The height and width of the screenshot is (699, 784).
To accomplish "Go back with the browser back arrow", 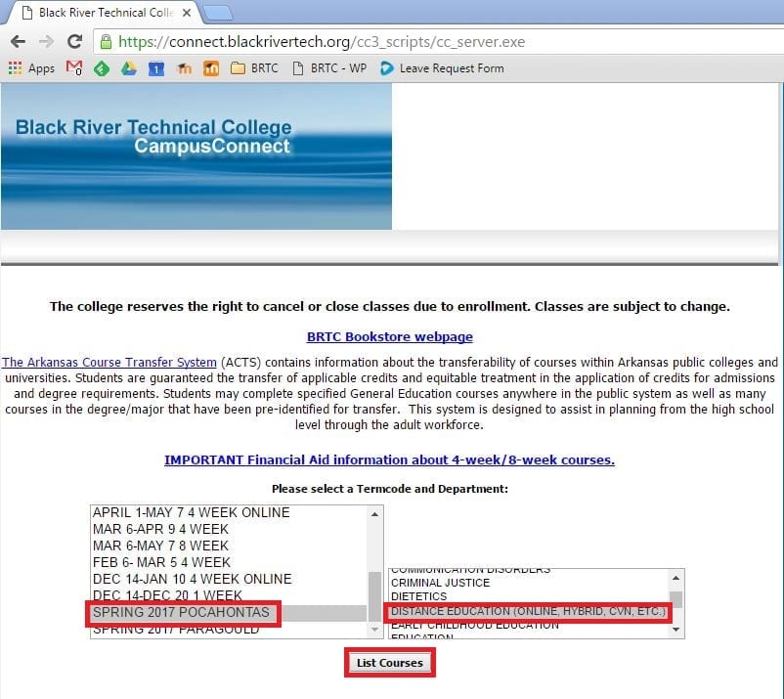I will pos(18,41).
